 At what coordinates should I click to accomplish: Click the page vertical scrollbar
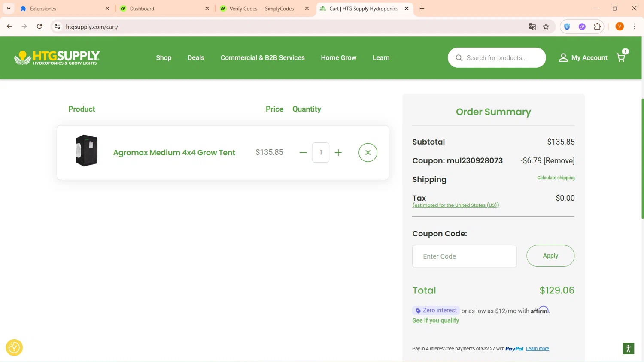coord(642,159)
